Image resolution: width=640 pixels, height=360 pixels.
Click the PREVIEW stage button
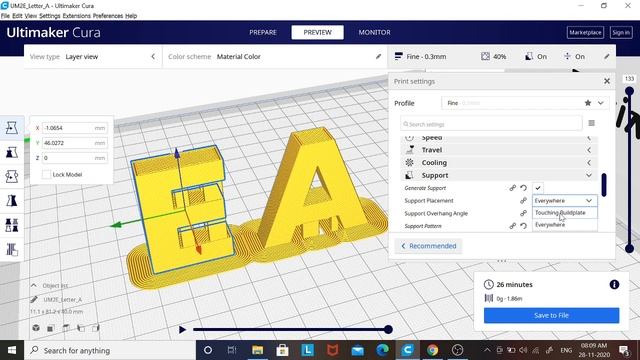click(x=318, y=32)
